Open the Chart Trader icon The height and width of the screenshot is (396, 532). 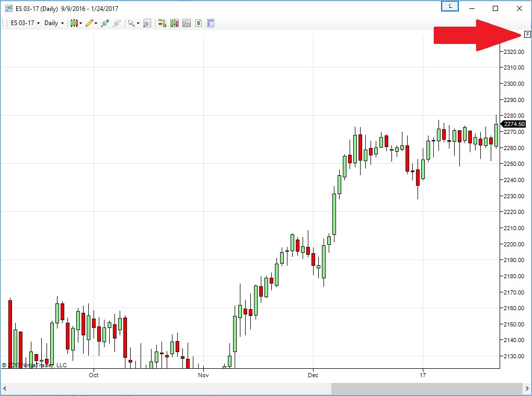(x=162, y=23)
